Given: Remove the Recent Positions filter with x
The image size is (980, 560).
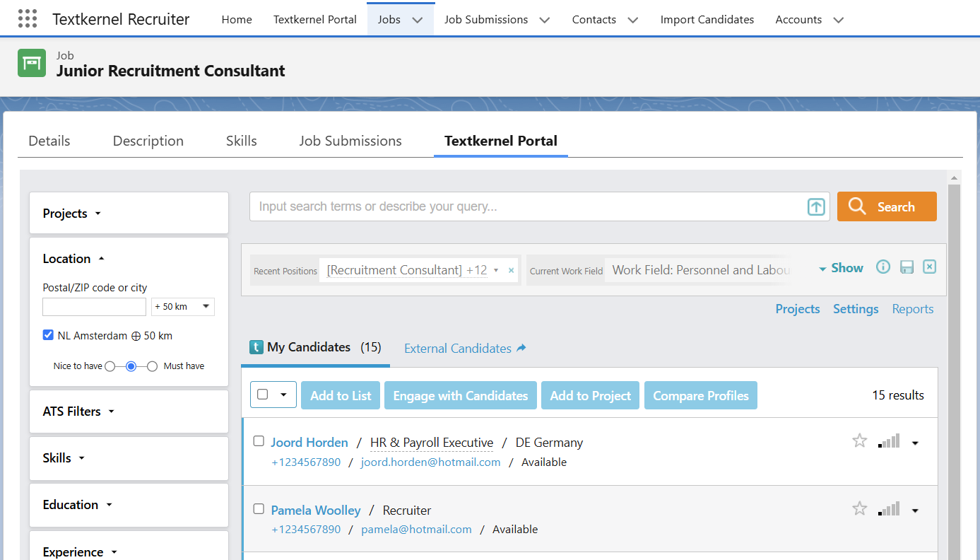Looking at the screenshot, I should point(512,270).
